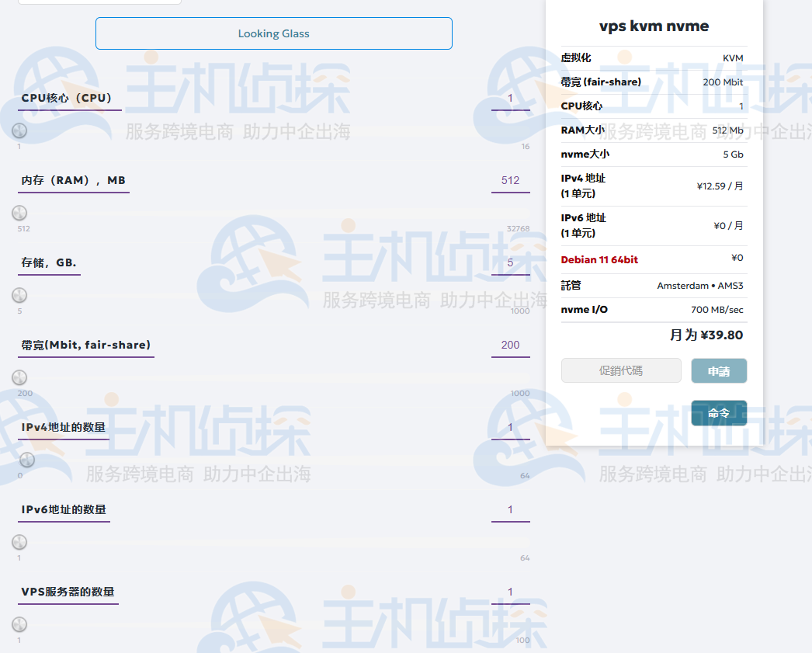The width and height of the screenshot is (812, 653).
Task: Click the promo code input field
Action: pyautogui.click(x=621, y=370)
